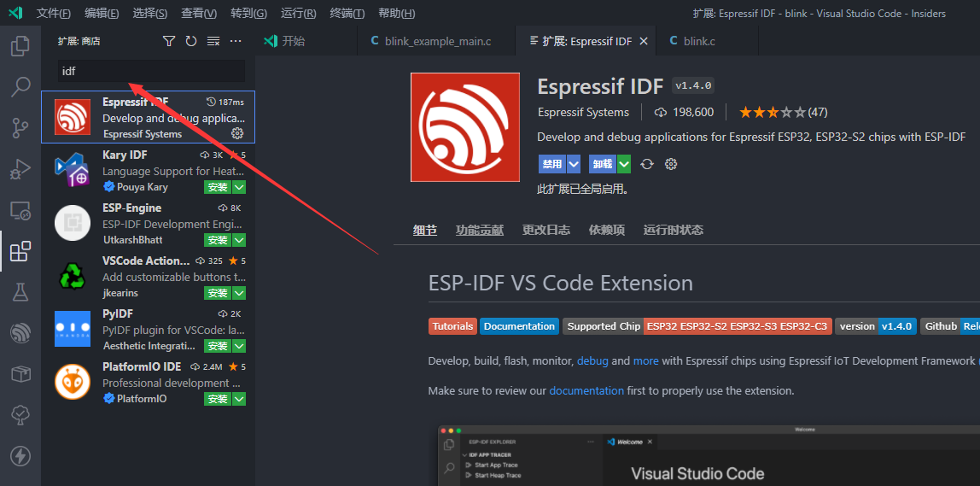
Task: Select the PlatformIO IDE extension icon
Action: point(73,382)
